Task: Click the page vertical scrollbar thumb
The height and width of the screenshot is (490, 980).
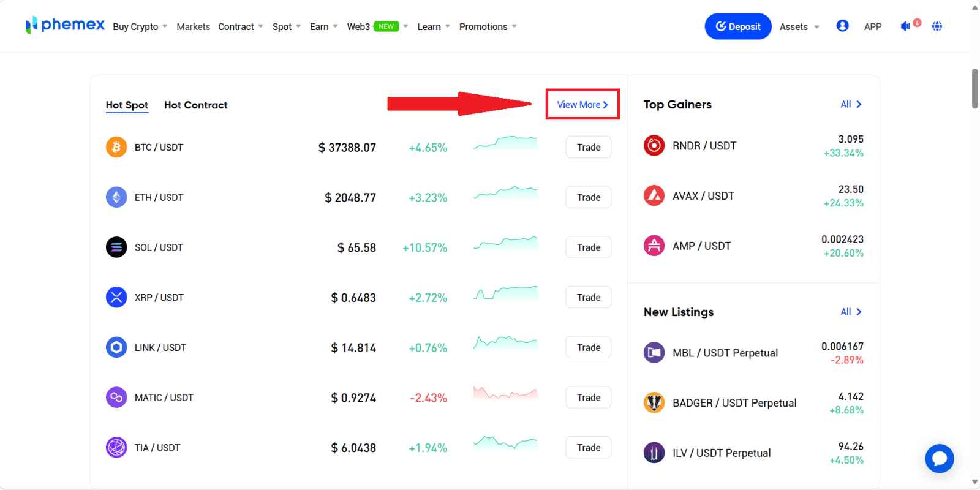Action: click(974, 89)
